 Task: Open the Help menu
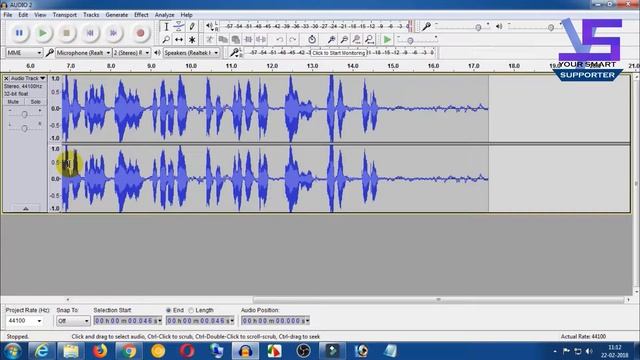pyautogui.click(x=187, y=15)
